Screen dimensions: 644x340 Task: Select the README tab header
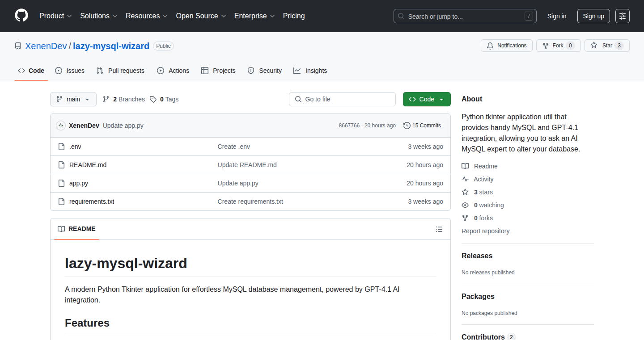coord(76,229)
